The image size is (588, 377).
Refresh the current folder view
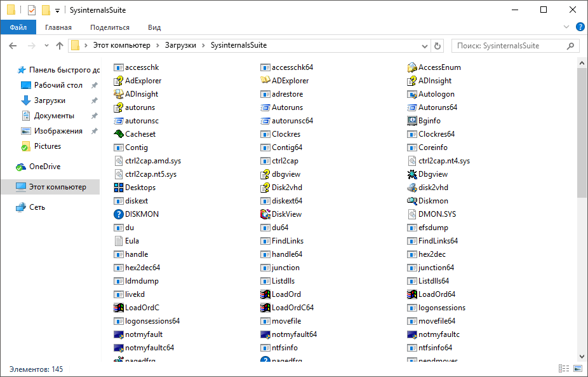tap(438, 46)
